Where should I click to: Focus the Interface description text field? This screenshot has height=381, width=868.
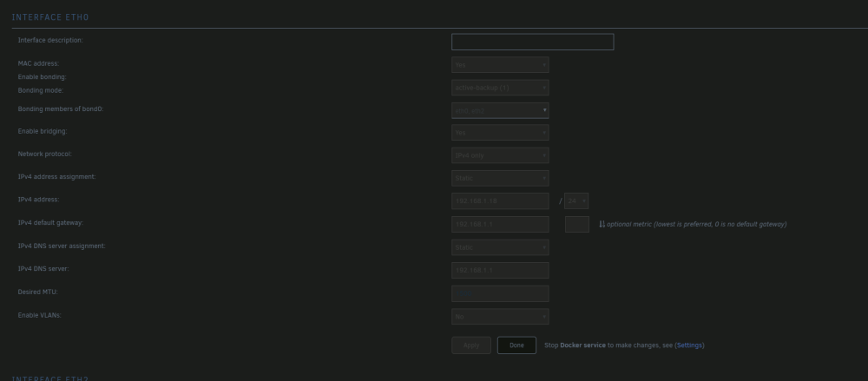point(533,42)
